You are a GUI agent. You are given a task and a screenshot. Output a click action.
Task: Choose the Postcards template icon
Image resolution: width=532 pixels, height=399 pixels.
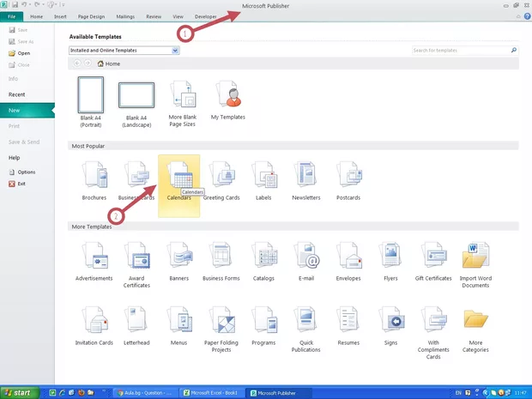(x=348, y=175)
